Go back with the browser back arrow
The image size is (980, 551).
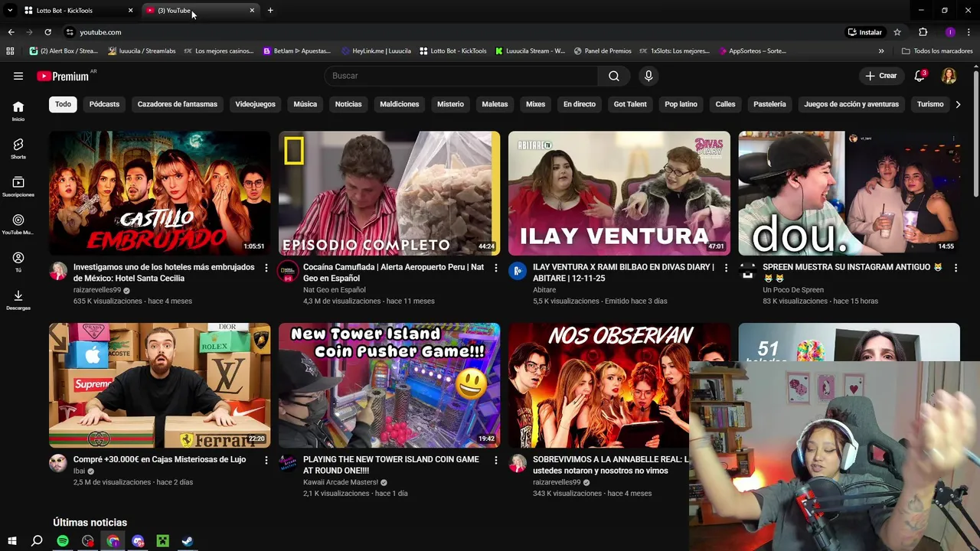click(11, 32)
